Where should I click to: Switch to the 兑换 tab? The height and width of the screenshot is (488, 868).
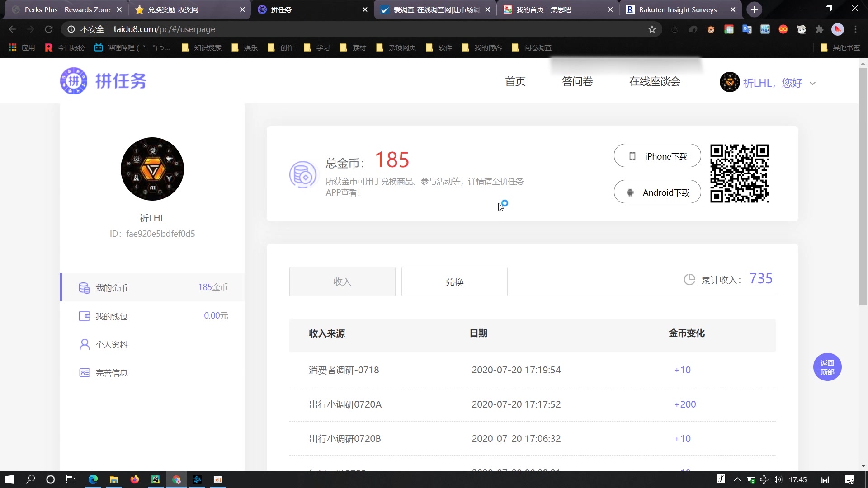coord(454,281)
